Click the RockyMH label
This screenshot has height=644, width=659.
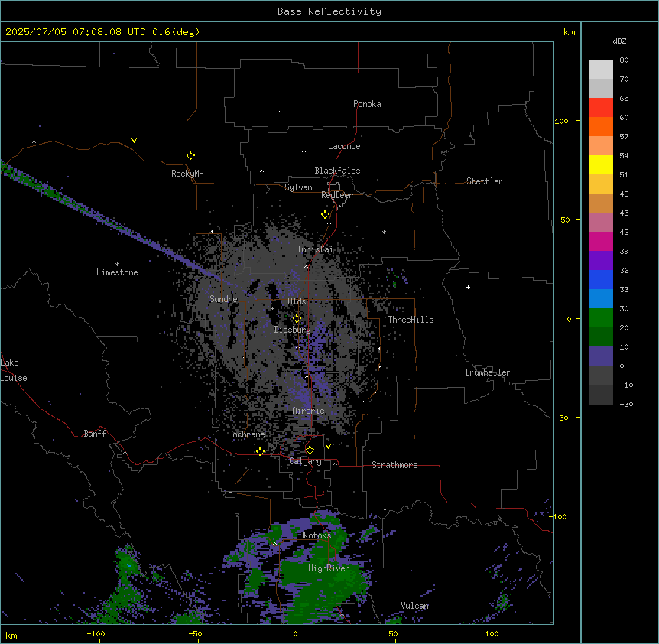tap(187, 174)
